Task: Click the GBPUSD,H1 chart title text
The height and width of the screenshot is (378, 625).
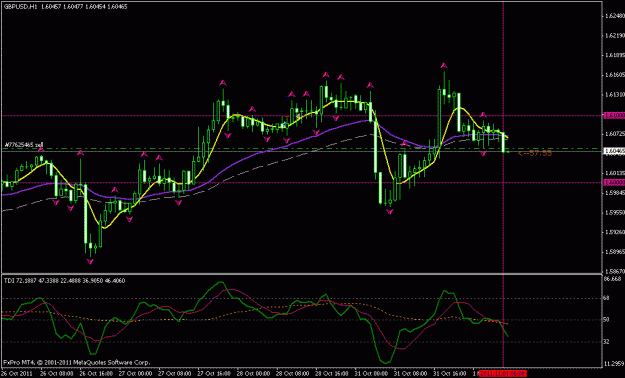Action: 65,7
